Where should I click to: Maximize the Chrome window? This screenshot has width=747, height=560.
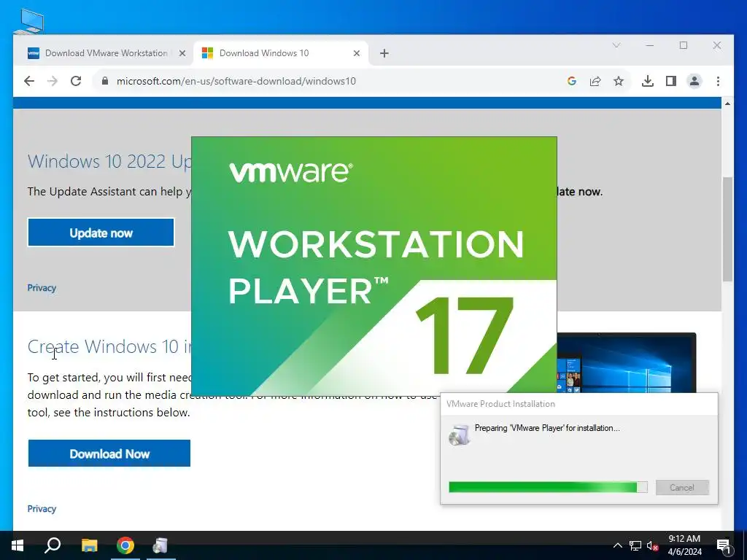pos(684,45)
